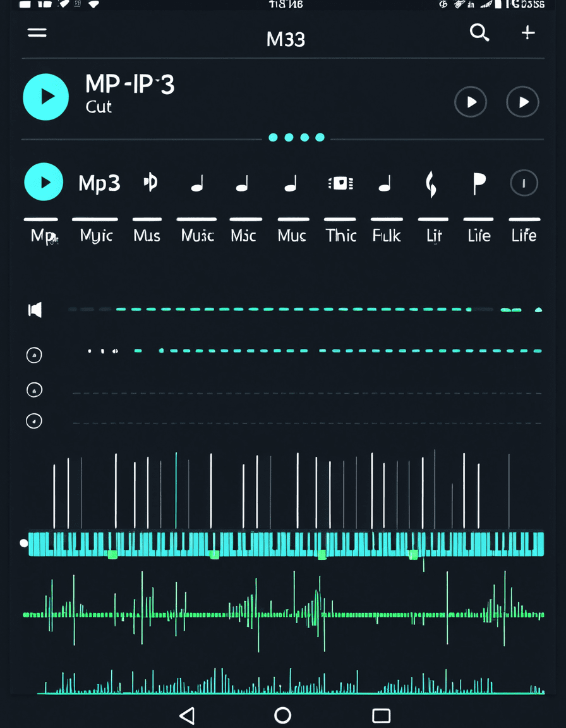566x728 pixels.
Task: Tap the Android back button
Action: click(187, 715)
